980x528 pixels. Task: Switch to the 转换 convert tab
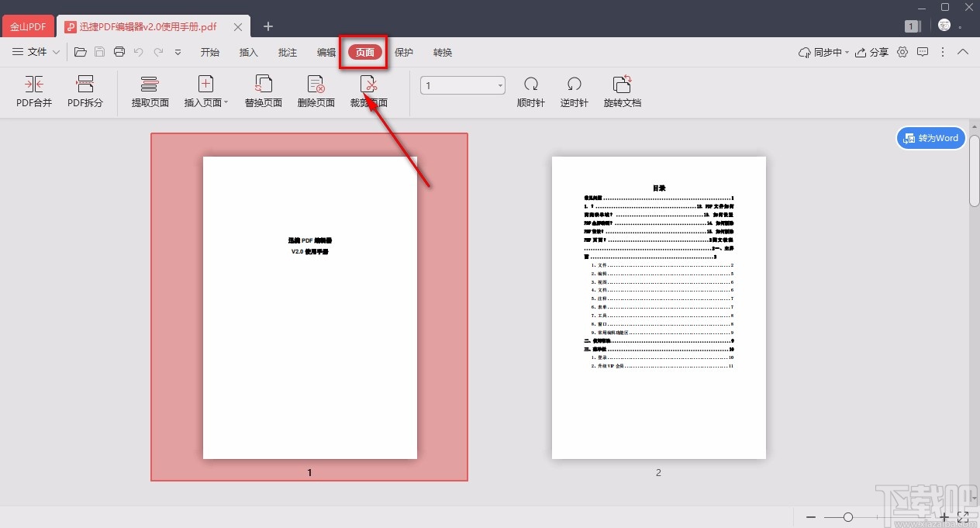(443, 53)
